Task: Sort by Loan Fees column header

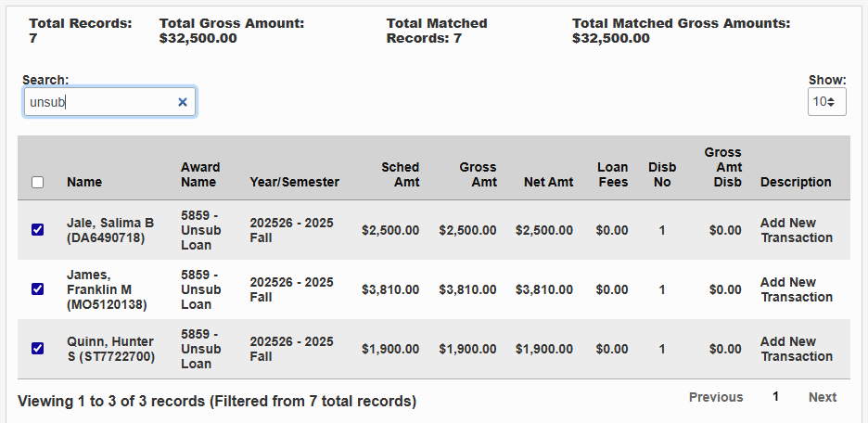Action: point(612,174)
